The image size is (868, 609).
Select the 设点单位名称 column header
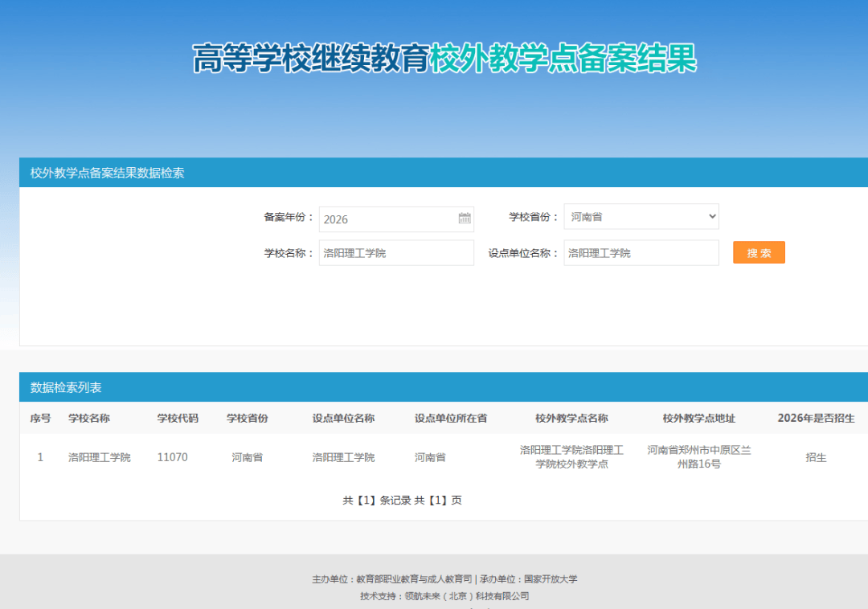pyautogui.click(x=343, y=418)
